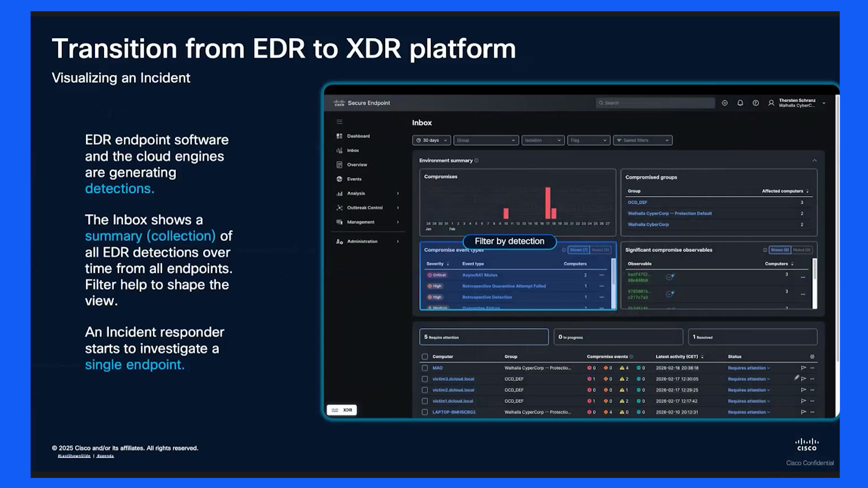868x488 pixels.
Task: Check the victim1.dcloud.local checkbox
Action: point(425,401)
